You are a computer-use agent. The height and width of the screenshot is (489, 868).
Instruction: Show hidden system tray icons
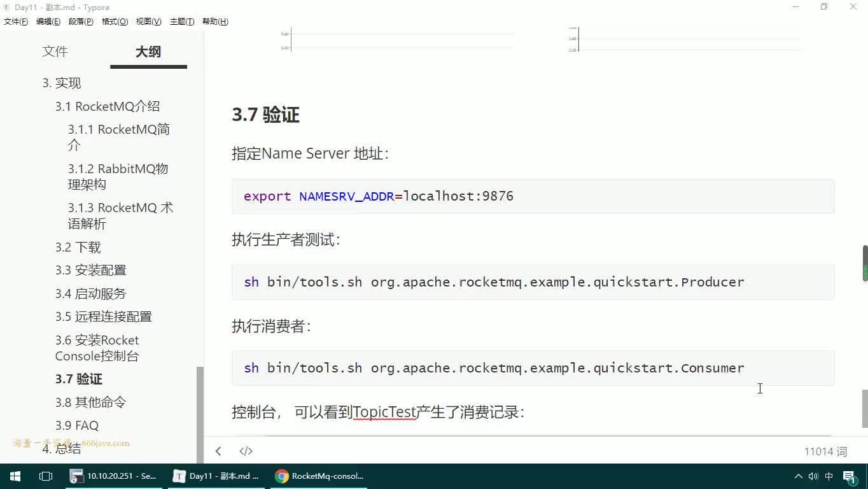(798, 476)
